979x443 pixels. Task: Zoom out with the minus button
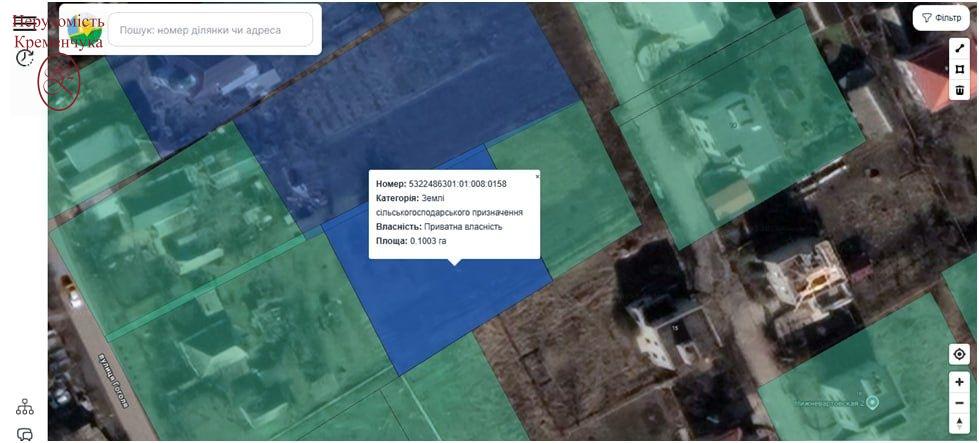[959, 403]
